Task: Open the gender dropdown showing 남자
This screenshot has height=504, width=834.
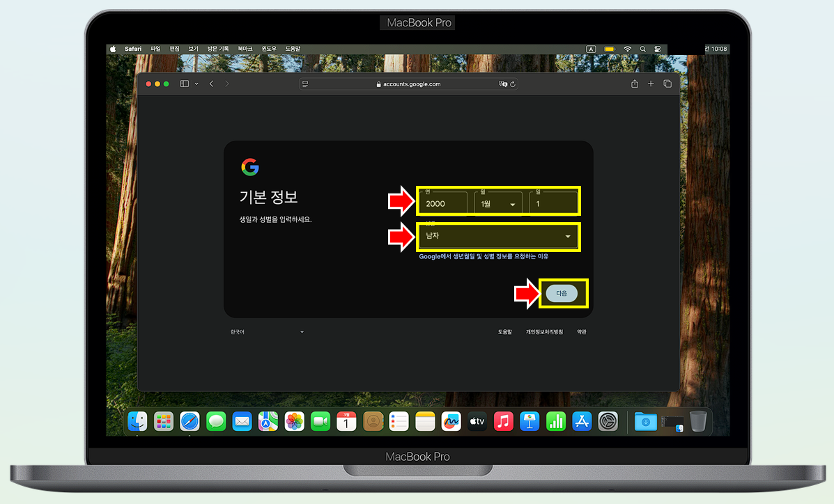Action: pyautogui.click(x=498, y=236)
